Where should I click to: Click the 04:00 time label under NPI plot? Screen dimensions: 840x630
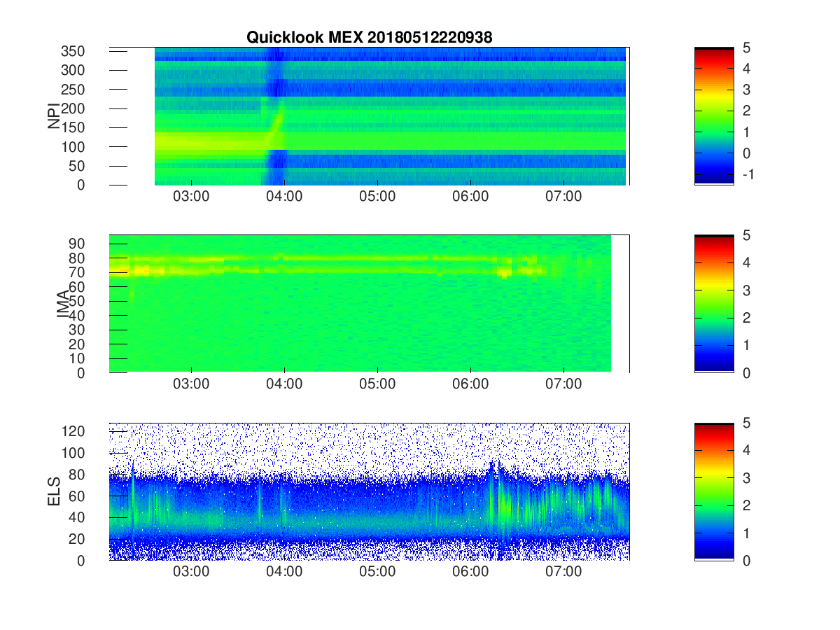[284, 197]
